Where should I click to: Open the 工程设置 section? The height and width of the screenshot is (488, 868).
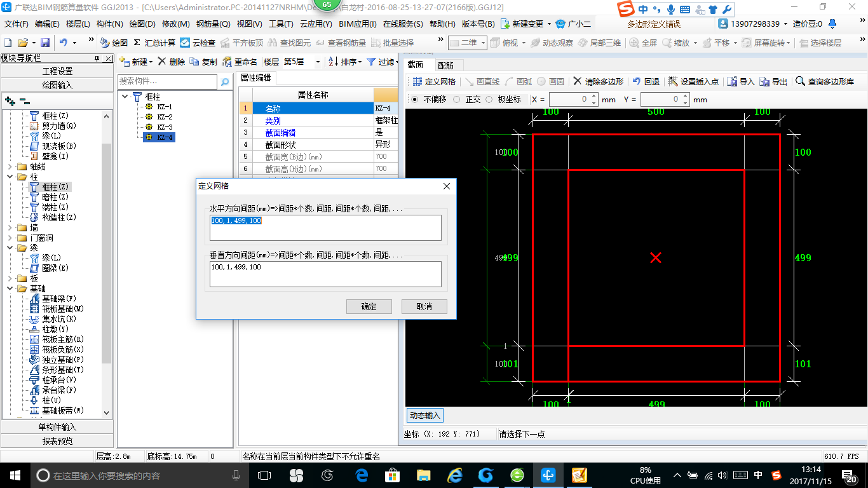coord(58,71)
